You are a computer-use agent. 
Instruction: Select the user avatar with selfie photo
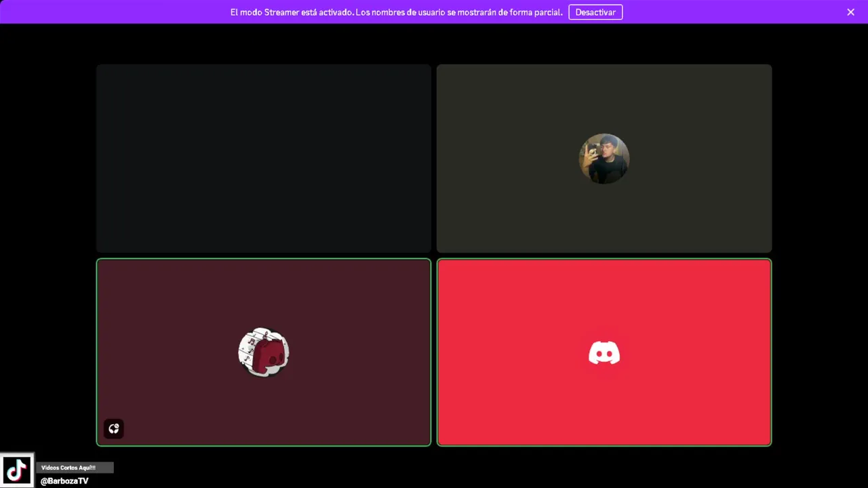tap(604, 159)
